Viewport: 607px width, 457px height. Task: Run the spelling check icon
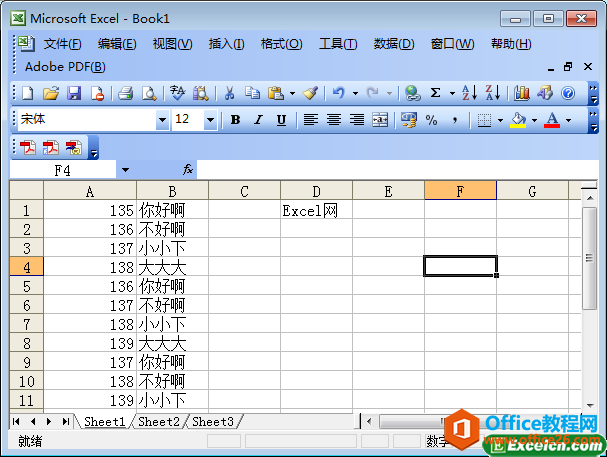(178, 93)
